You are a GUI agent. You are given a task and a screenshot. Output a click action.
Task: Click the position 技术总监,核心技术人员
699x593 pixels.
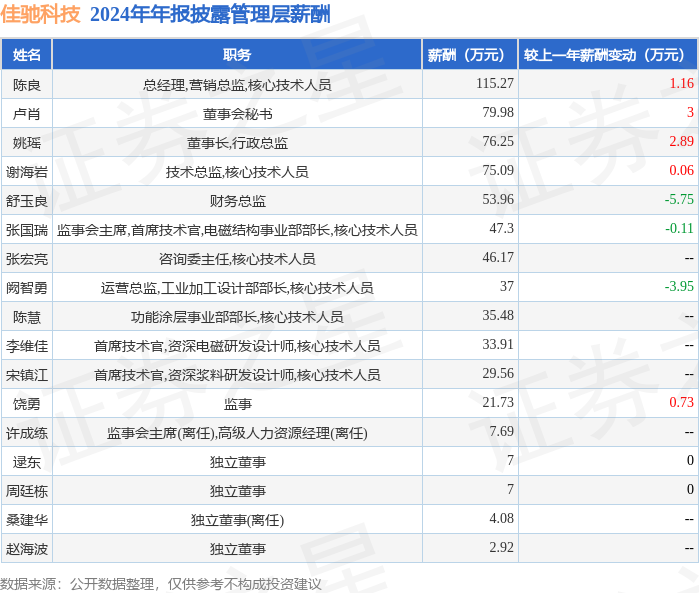[237, 172]
